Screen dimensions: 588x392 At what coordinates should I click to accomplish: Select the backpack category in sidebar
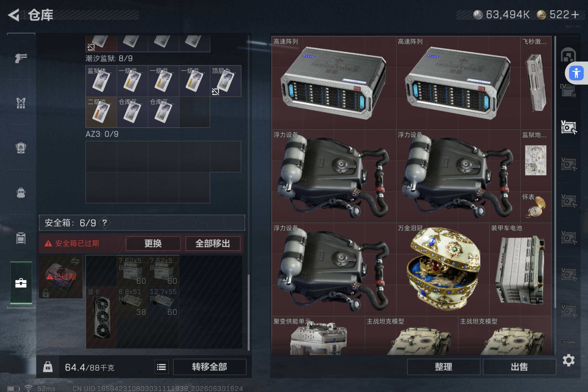tap(21, 193)
